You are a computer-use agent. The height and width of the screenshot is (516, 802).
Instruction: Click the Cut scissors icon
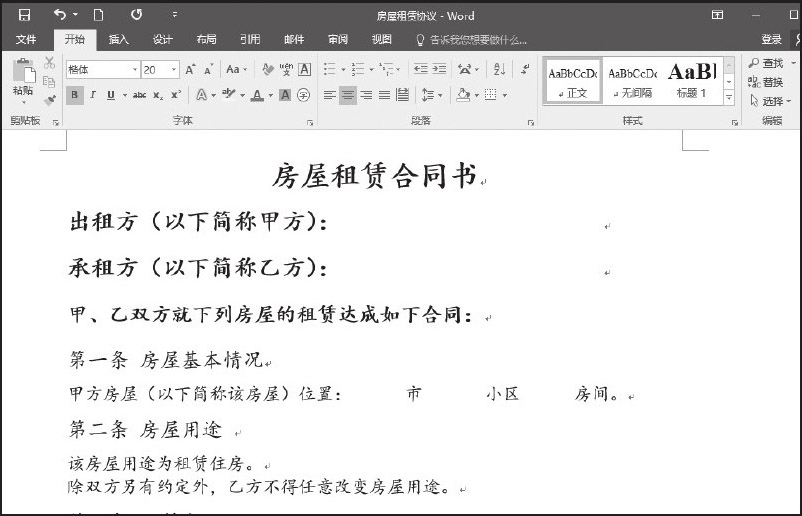pos(50,63)
